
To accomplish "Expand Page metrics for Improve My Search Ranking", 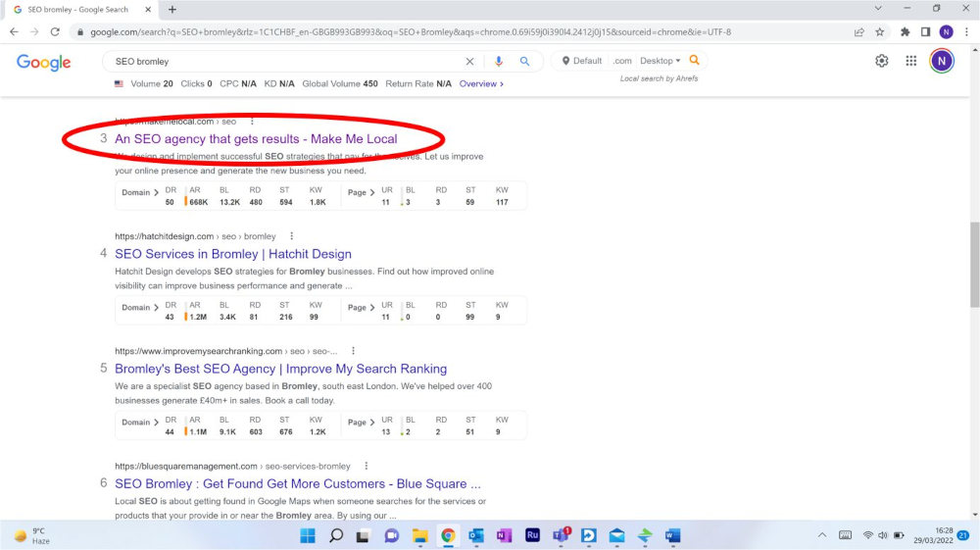I will point(362,423).
